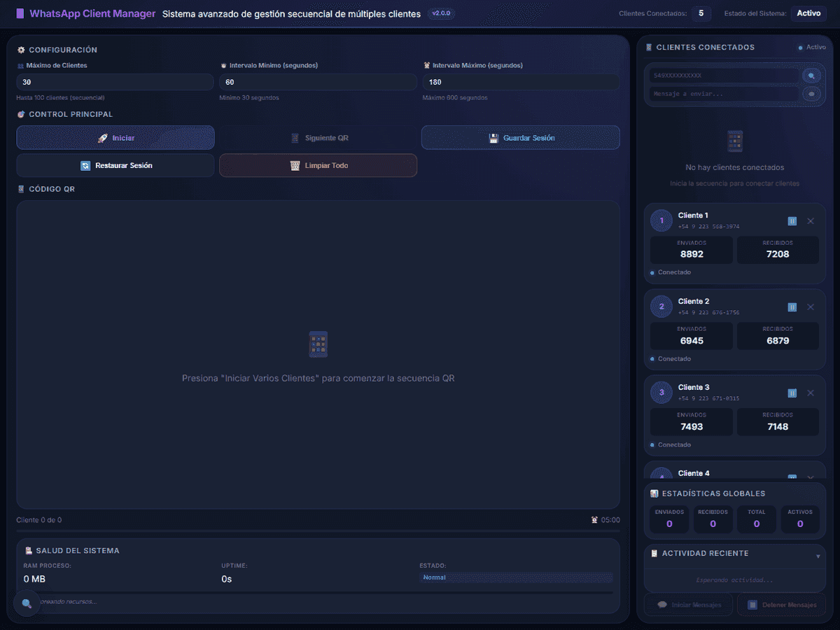Pause Cliente 1 with its pause icon
The image size is (840, 630).
pyautogui.click(x=792, y=221)
